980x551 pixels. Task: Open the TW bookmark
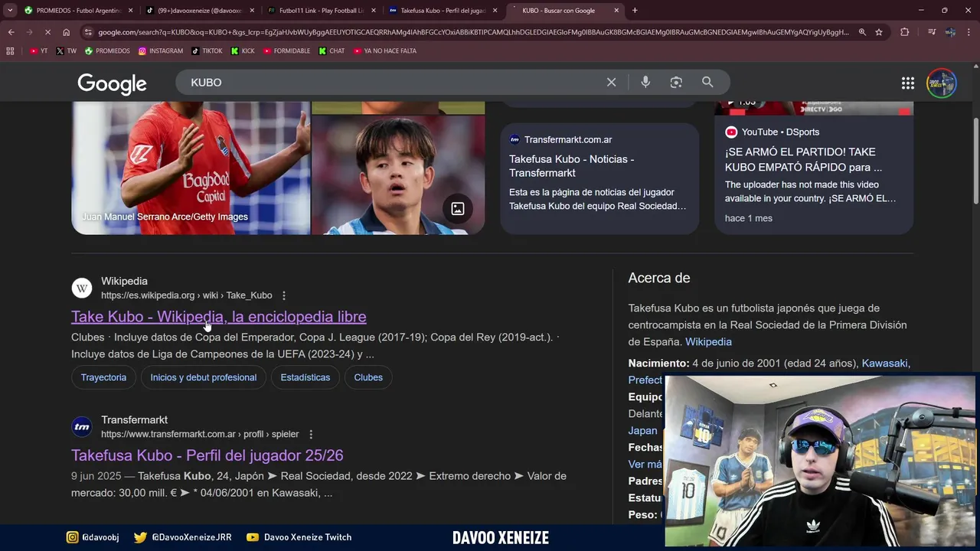pos(66,51)
